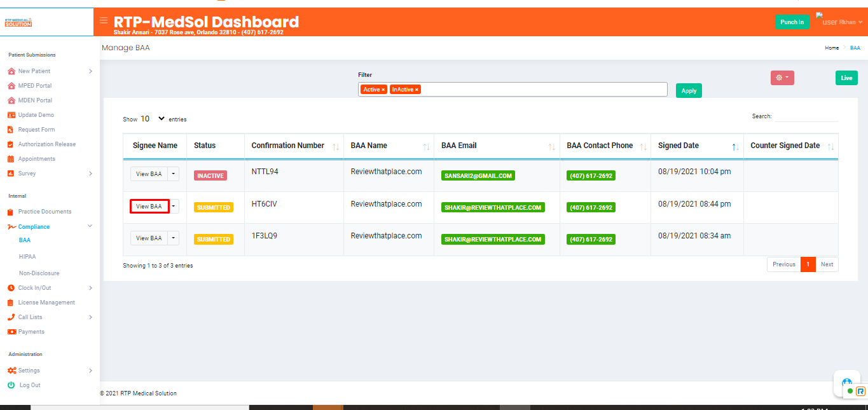Select Non-Disclosure under Compliance
The image size is (868, 410).
coord(39,273)
